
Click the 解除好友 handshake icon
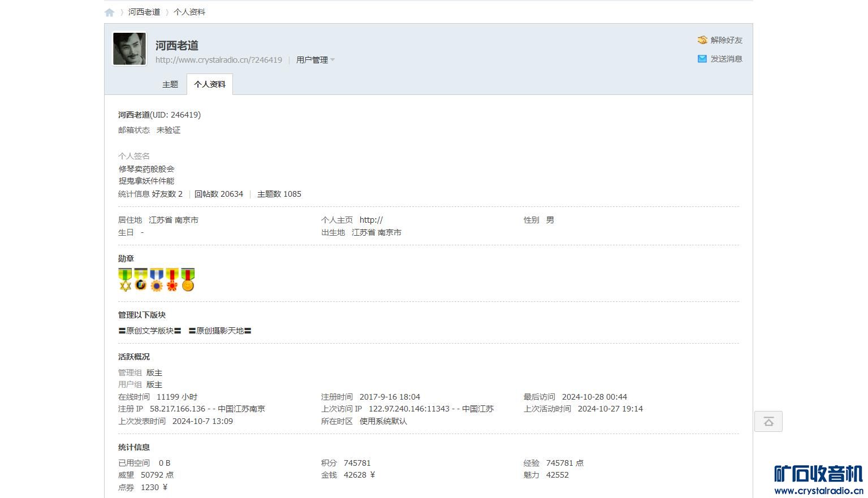coord(702,40)
